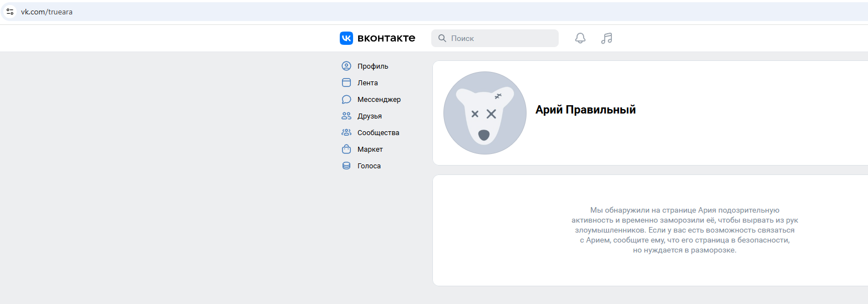Click the Лента sidebar icon
This screenshot has width=868, height=304.
(x=346, y=83)
